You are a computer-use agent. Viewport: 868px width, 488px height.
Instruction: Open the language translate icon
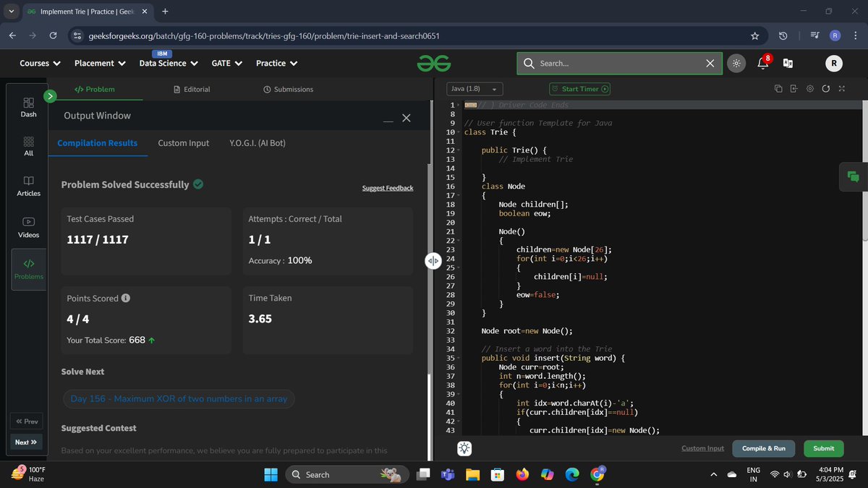(x=788, y=64)
